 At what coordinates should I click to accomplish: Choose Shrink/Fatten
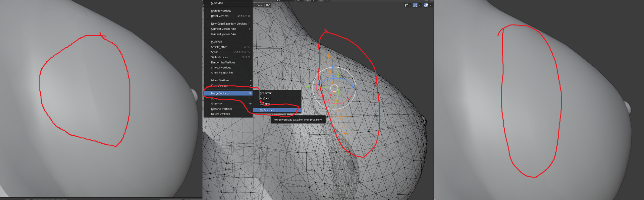tap(228, 47)
